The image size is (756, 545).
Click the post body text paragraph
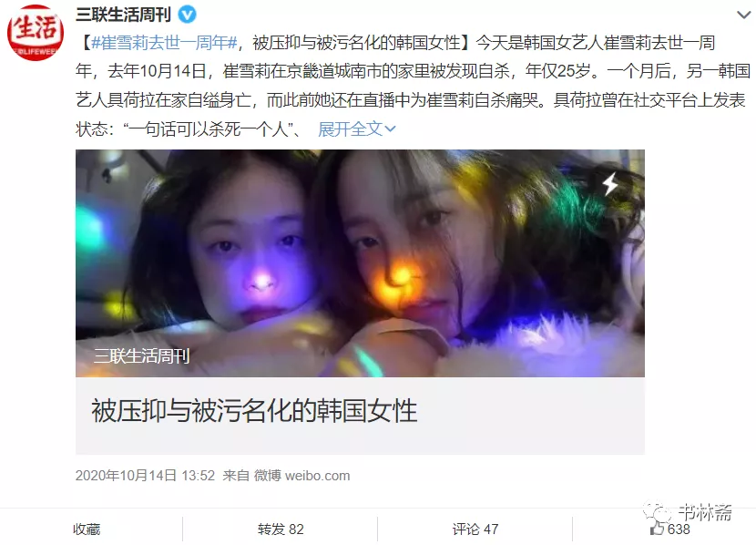coord(413,86)
